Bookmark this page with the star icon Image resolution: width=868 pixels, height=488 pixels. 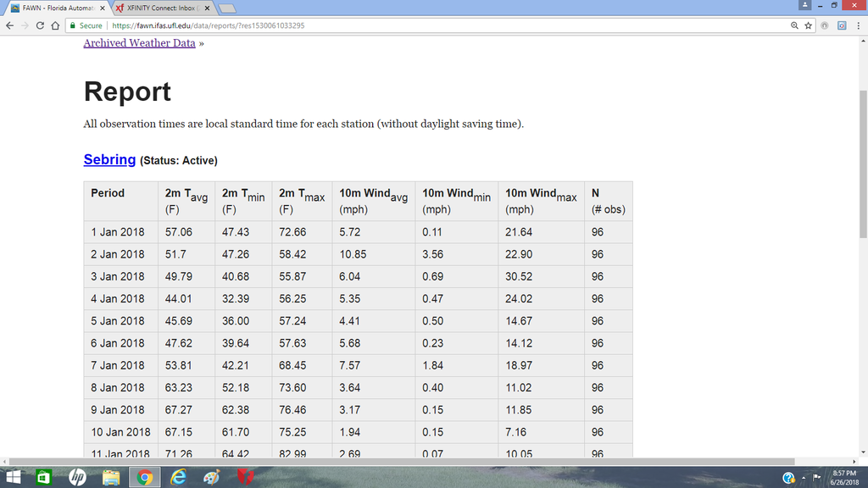[x=809, y=25]
